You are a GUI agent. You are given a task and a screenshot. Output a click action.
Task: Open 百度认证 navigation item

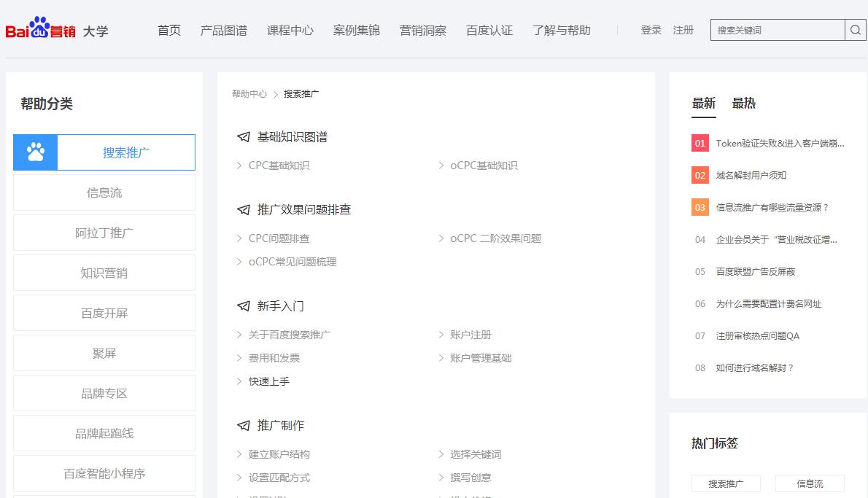pyautogui.click(x=489, y=31)
